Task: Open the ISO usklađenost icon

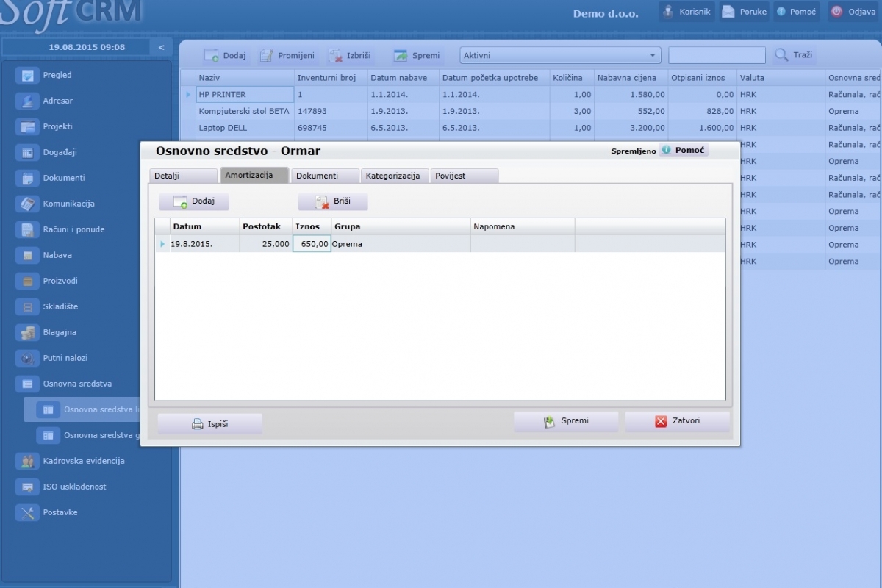Action: tap(28, 487)
